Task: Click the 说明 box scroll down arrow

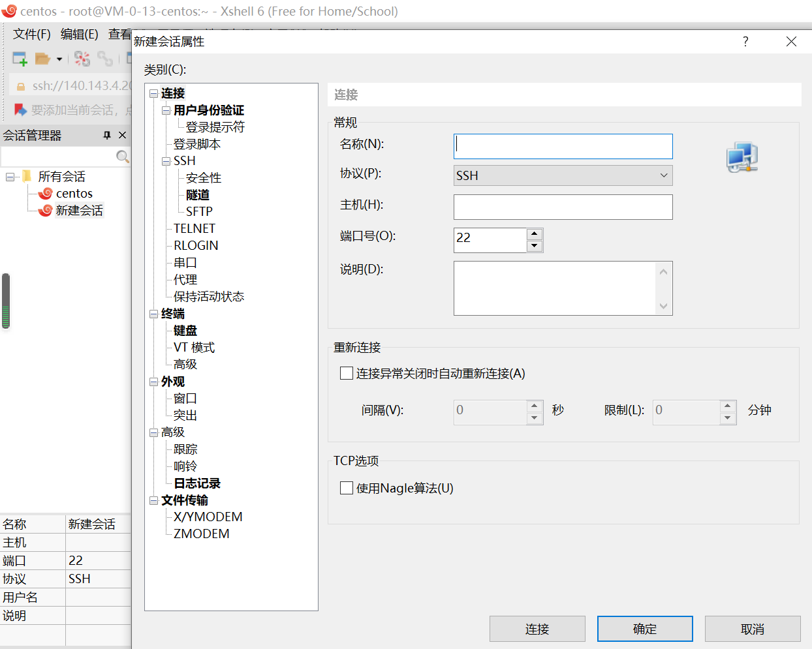Action: (x=664, y=306)
